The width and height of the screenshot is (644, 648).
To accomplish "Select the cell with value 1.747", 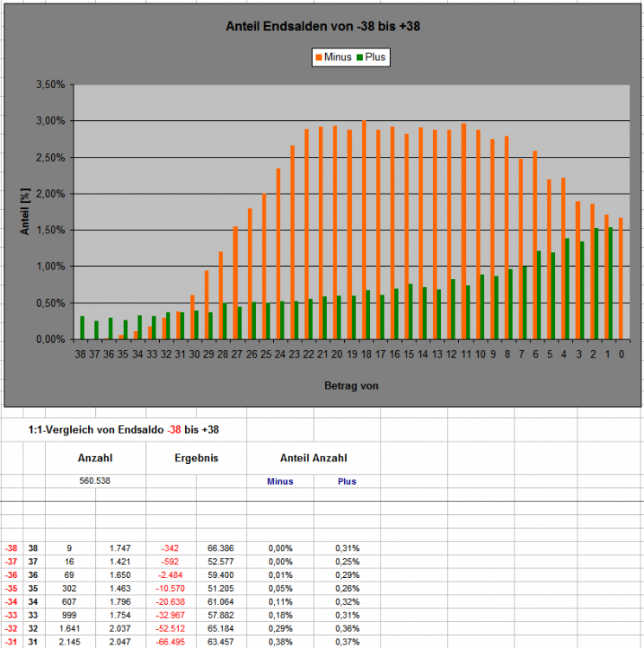I will (x=121, y=549).
